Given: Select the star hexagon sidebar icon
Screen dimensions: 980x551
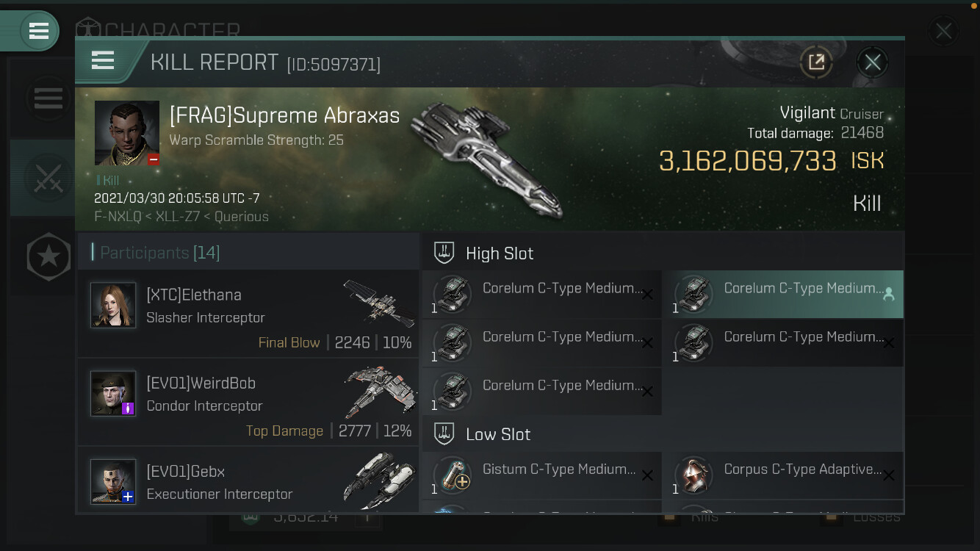Looking at the screenshot, I should pos(48,256).
